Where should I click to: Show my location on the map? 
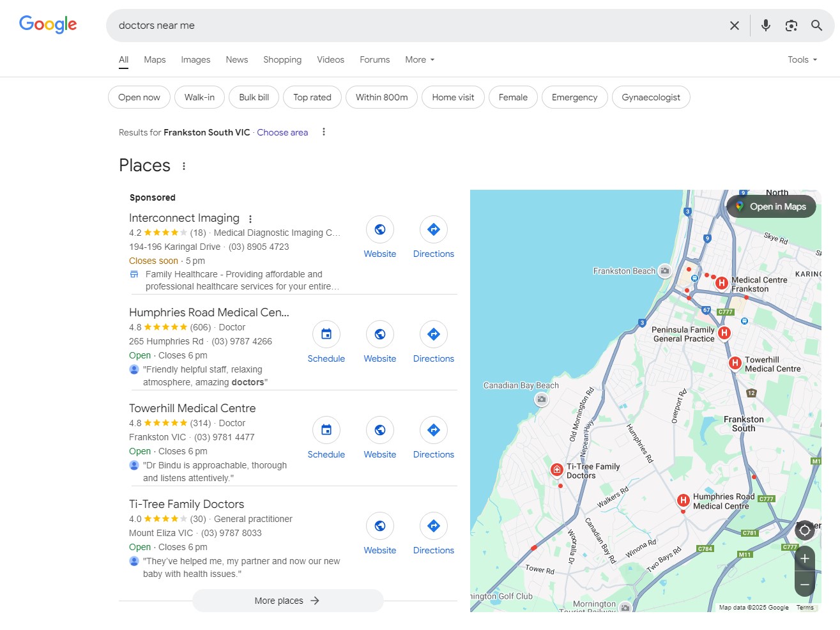tap(804, 530)
